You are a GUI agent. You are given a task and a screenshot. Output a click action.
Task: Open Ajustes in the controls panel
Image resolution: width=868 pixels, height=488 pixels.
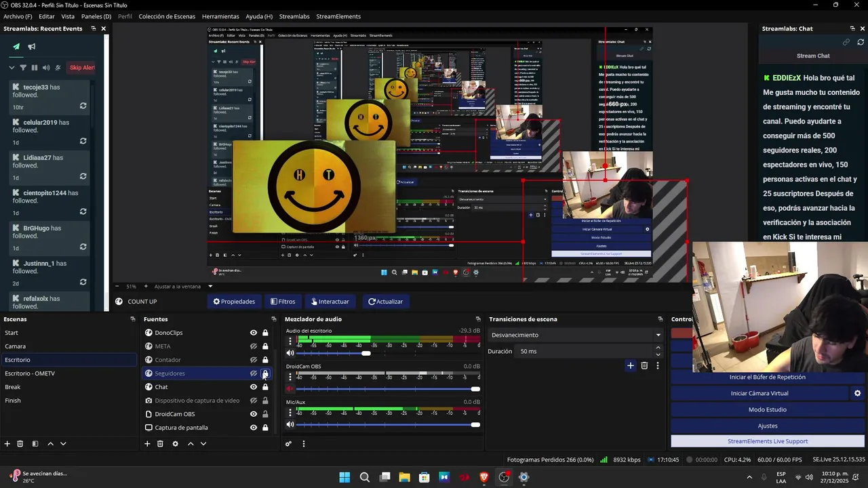pyautogui.click(x=768, y=426)
